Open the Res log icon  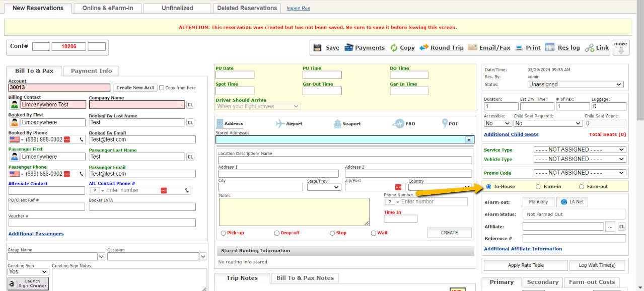[550, 47]
